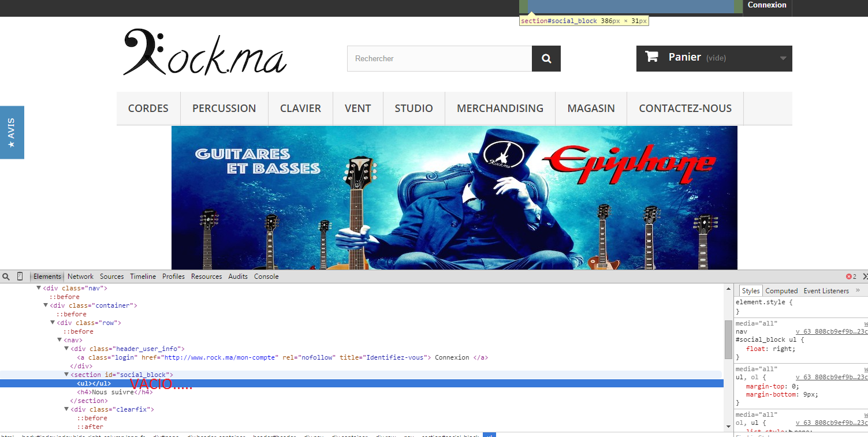Screen dimensions: 868x437
Task: Open the CLAVIER menu item
Action: point(300,109)
